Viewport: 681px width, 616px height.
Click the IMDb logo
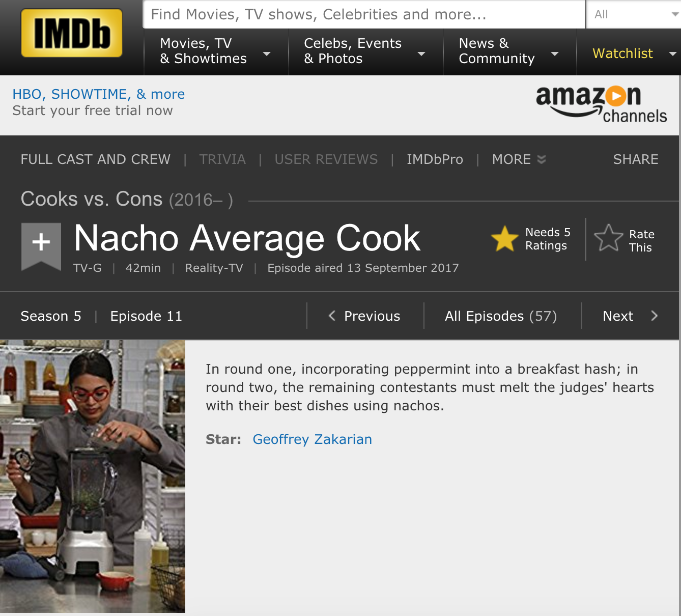[x=72, y=33]
